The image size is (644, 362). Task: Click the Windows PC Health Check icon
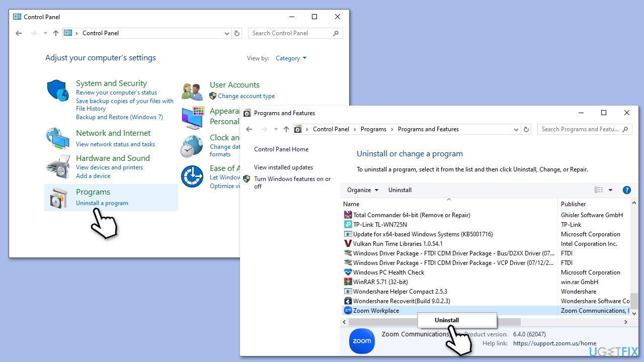point(348,272)
